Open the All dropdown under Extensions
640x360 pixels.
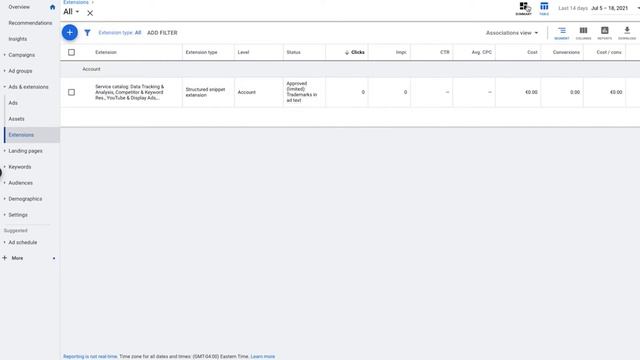(x=71, y=12)
